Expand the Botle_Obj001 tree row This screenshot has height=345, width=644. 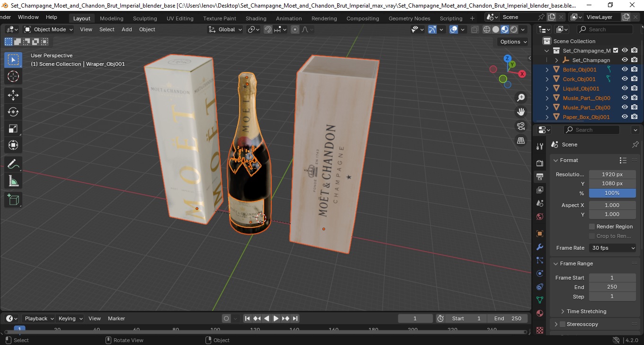[547, 70]
